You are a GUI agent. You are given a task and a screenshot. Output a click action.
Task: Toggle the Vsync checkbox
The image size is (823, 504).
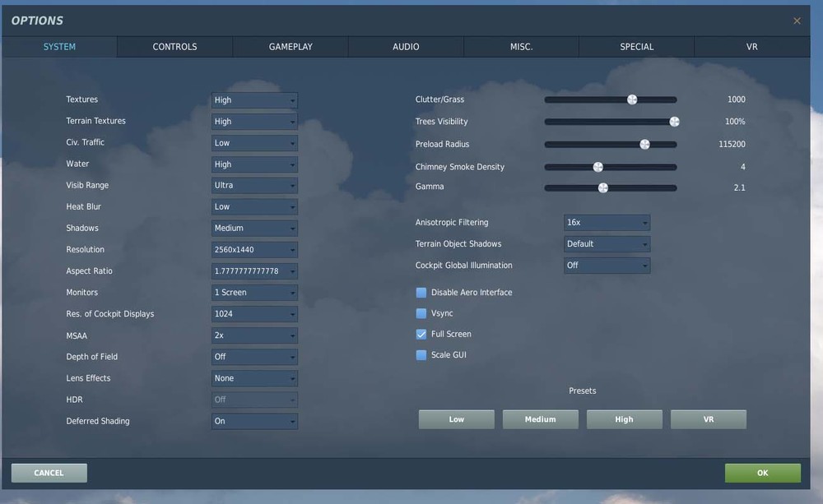click(421, 313)
